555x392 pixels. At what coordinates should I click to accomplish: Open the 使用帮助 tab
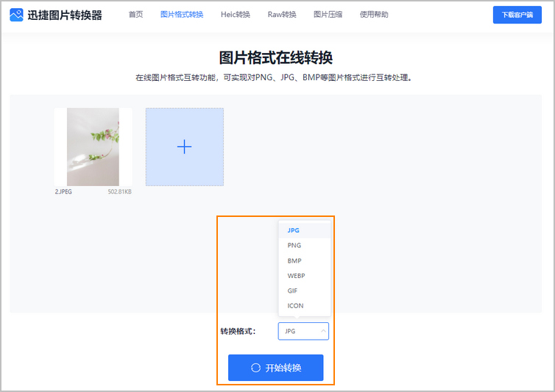point(374,15)
